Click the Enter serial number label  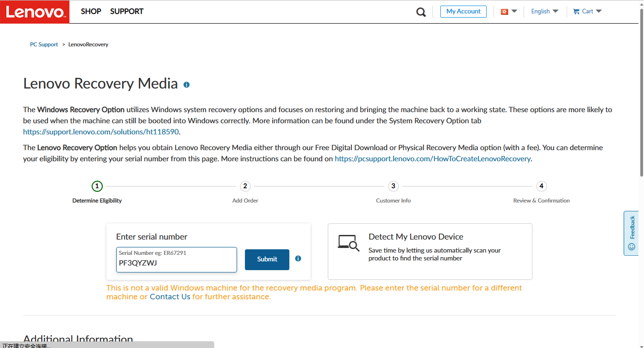(152, 237)
